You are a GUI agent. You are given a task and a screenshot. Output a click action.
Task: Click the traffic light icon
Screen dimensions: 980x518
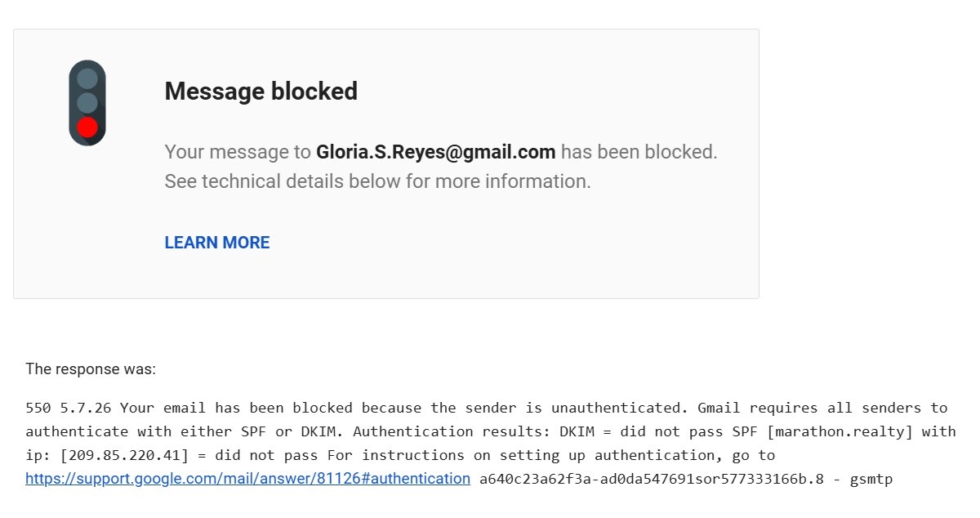click(x=87, y=103)
